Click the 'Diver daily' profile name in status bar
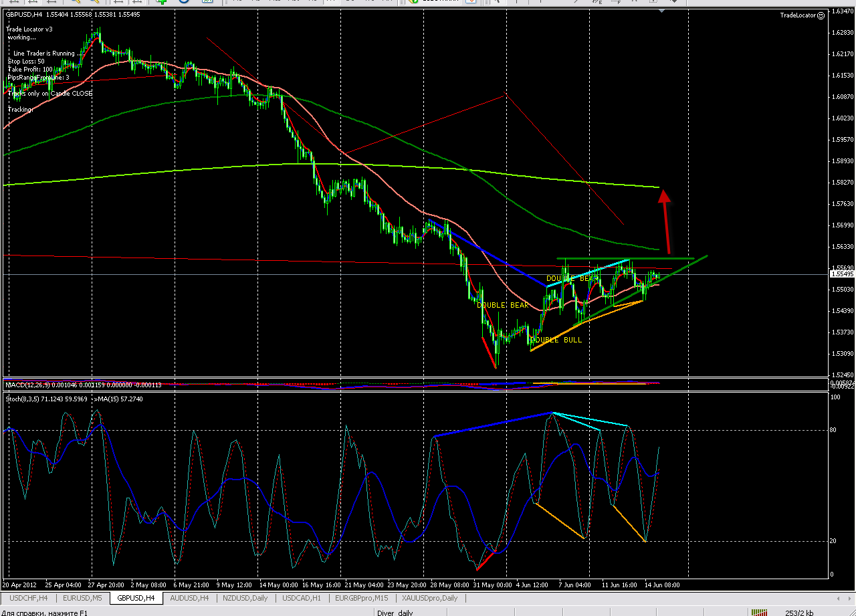The height and width of the screenshot is (616, 856). click(x=395, y=612)
